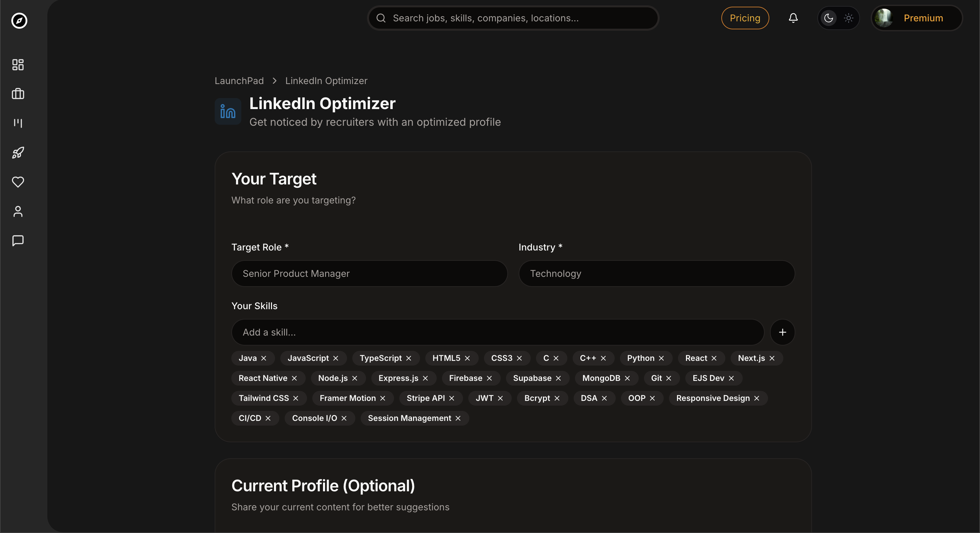980x533 pixels.
Task: Click the plus button to add skill
Action: (x=782, y=332)
